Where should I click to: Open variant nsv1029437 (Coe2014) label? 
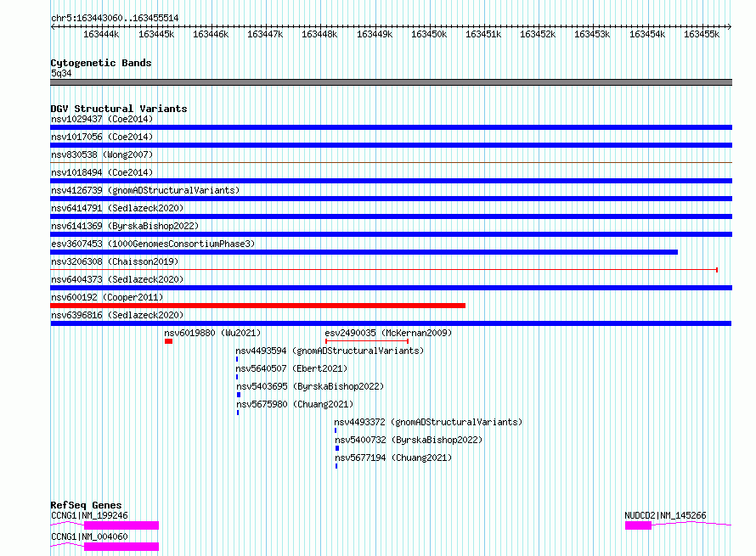[102, 119]
